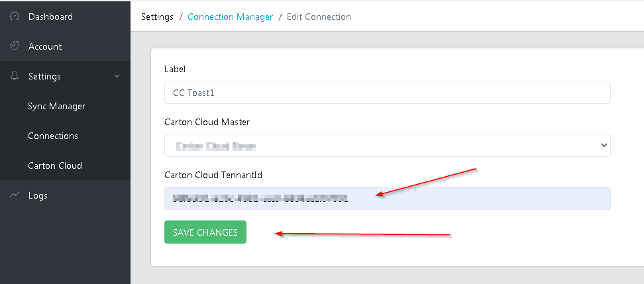This screenshot has width=644, height=284.
Task: Navigate to Connections submenu item
Action: click(x=53, y=136)
